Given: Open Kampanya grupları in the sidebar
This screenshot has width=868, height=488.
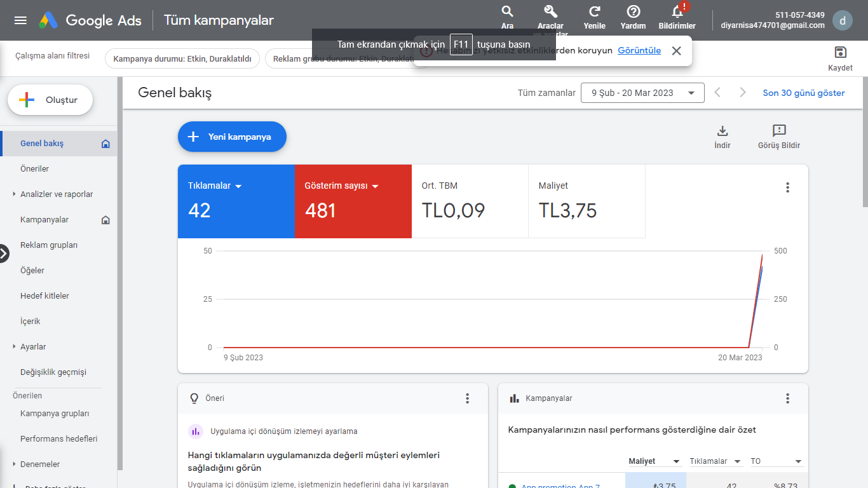Looking at the screenshot, I should 55,414.
